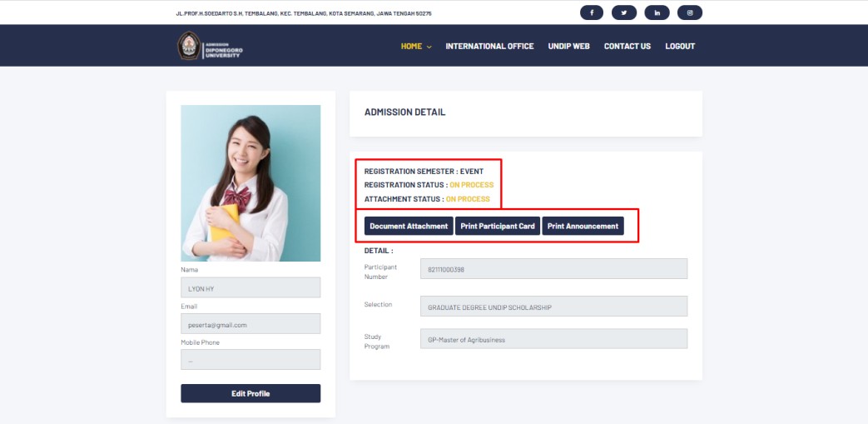868x424 pixels.
Task: Click the profile photo thumbnail
Action: [x=250, y=183]
